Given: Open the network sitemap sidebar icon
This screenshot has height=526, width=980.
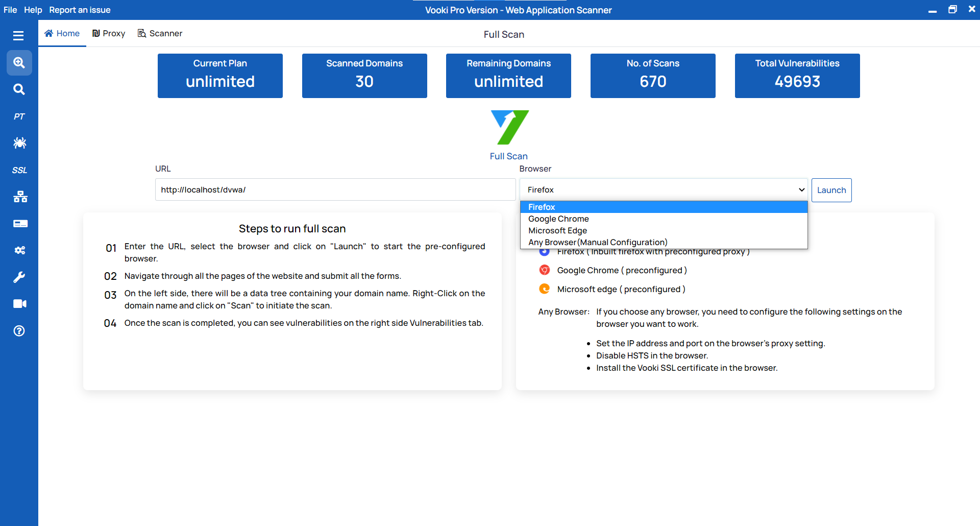Looking at the screenshot, I should (x=20, y=197).
